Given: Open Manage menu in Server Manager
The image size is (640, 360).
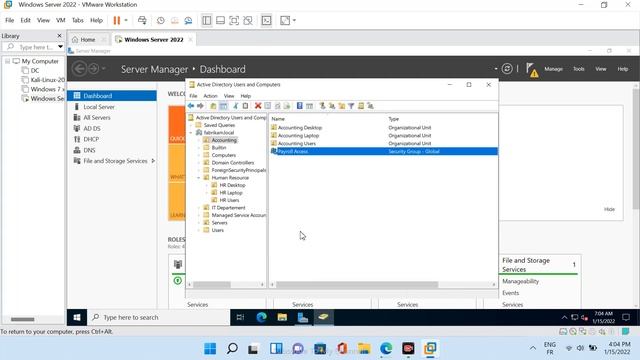Looking at the screenshot, I should (x=553, y=69).
